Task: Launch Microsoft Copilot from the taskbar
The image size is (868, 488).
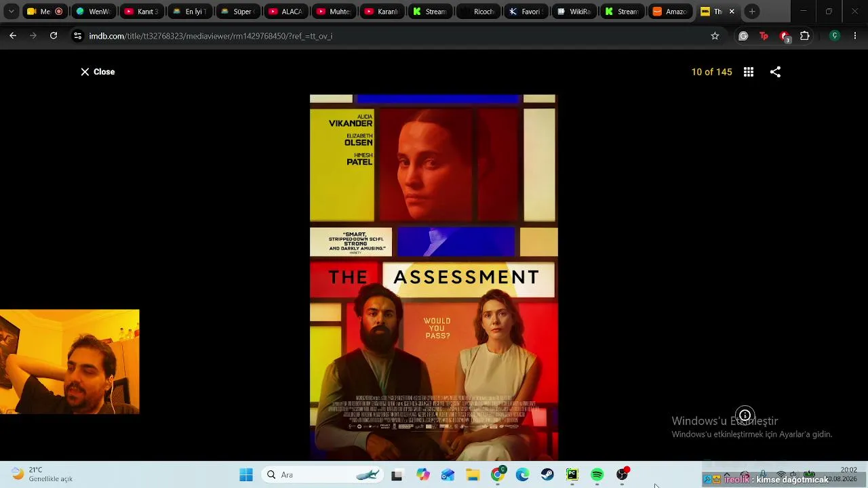Action: pyautogui.click(x=423, y=475)
